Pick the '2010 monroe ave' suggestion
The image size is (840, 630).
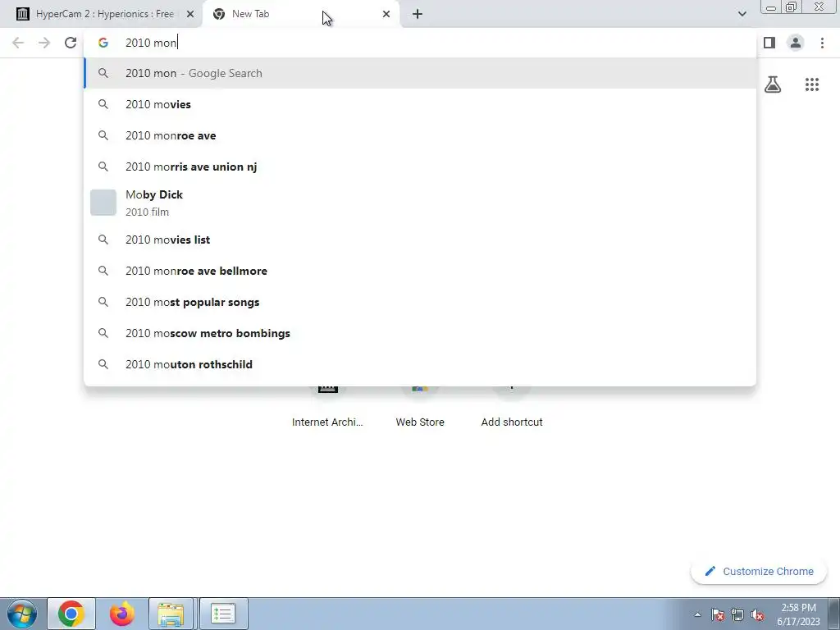[420, 135]
